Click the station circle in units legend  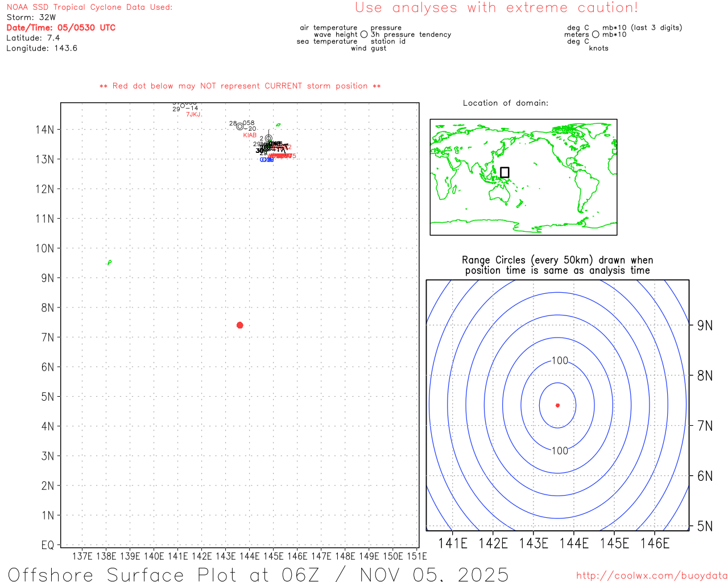[x=595, y=35]
